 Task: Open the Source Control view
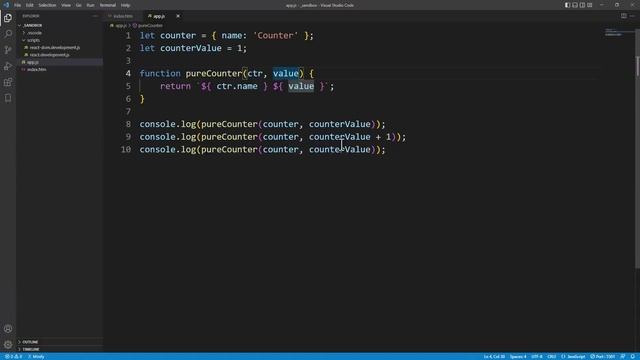pos(8,50)
